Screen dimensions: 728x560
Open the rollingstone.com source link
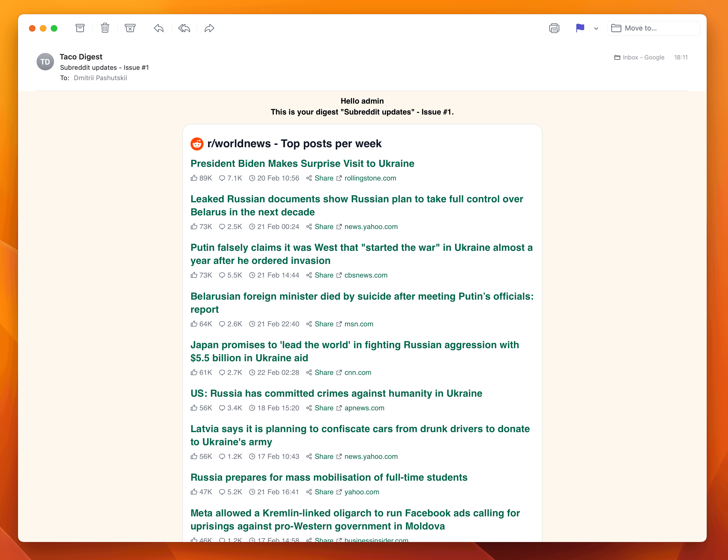[x=370, y=178]
